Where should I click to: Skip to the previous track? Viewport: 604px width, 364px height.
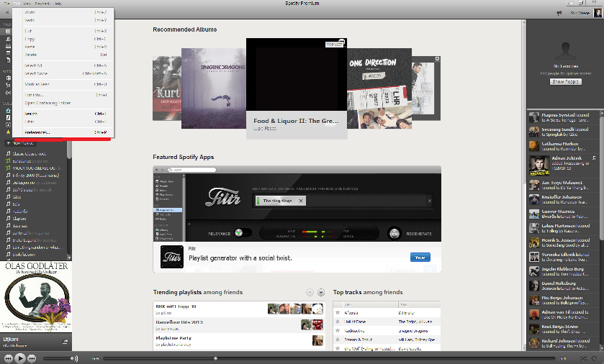(8, 359)
